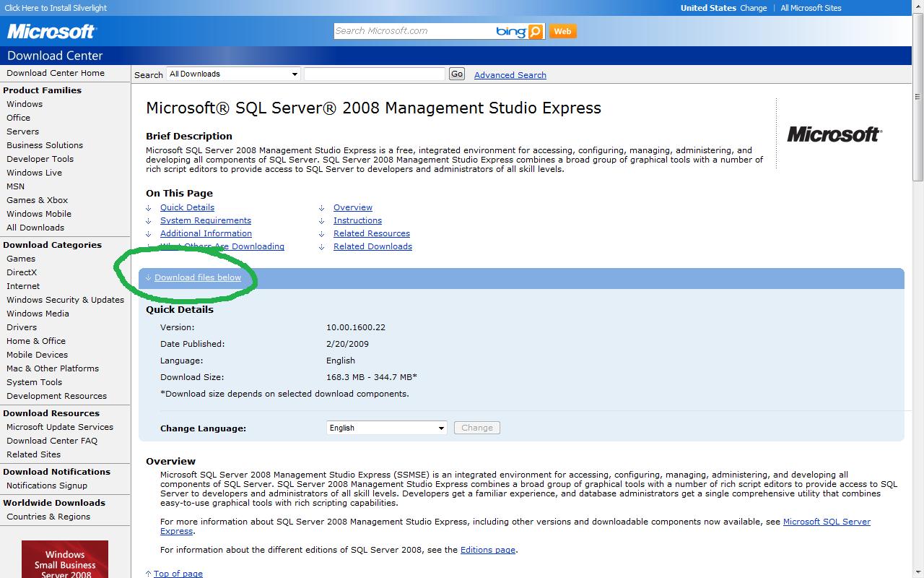Click the arrow icon beside Related Resources
This screenshot has width=924, height=578.
(322, 234)
